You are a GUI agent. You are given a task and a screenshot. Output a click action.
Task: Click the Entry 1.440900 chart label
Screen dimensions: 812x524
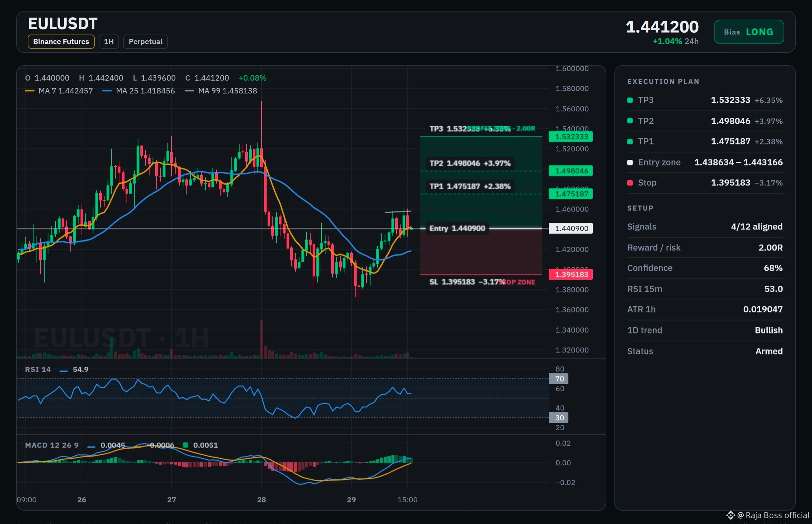point(457,228)
